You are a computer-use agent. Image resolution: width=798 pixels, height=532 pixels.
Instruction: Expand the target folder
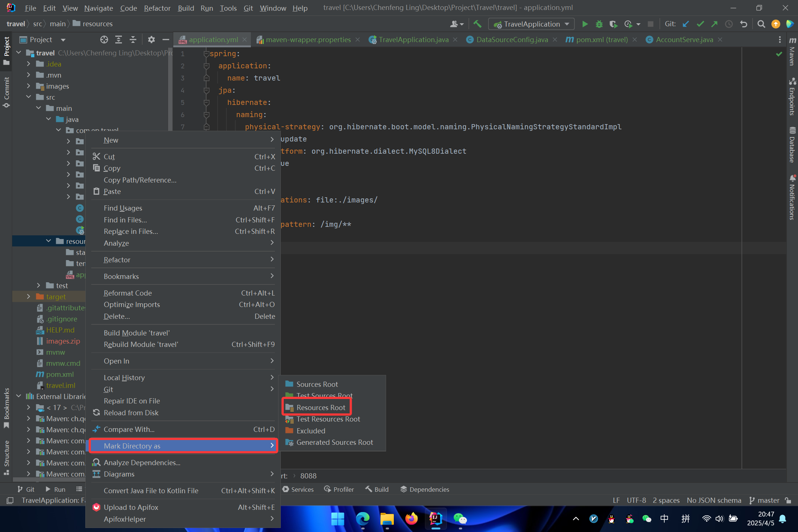pyautogui.click(x=28, y=297)
